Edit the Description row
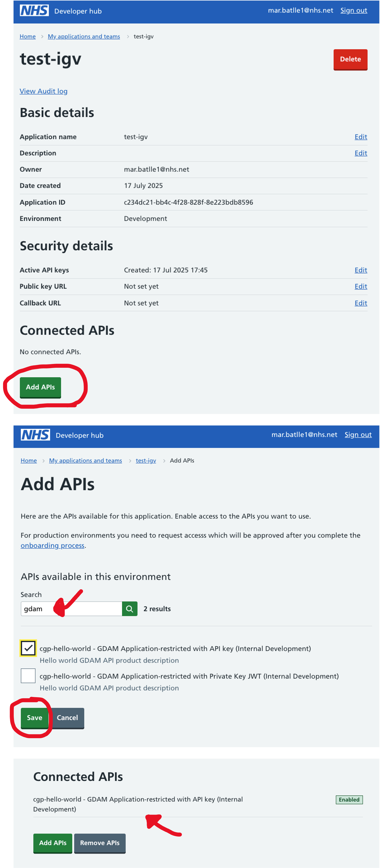Viewport: 380px width, 868px height. point(360,153)
